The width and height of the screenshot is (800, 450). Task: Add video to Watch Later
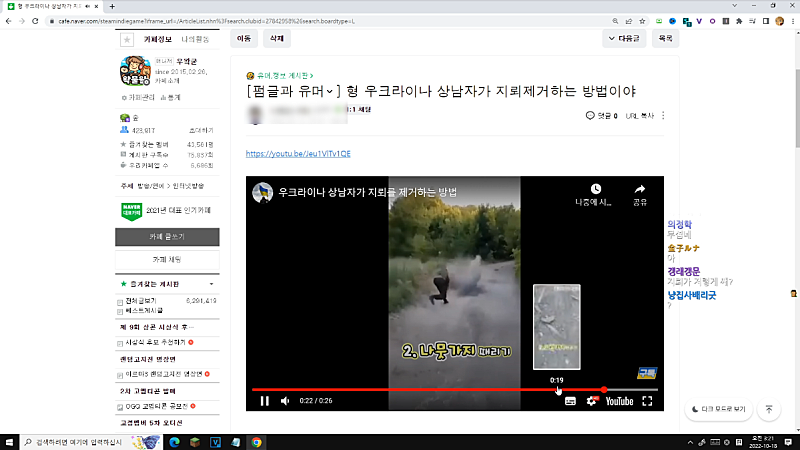pyautogui.click(x=596, y=189)
